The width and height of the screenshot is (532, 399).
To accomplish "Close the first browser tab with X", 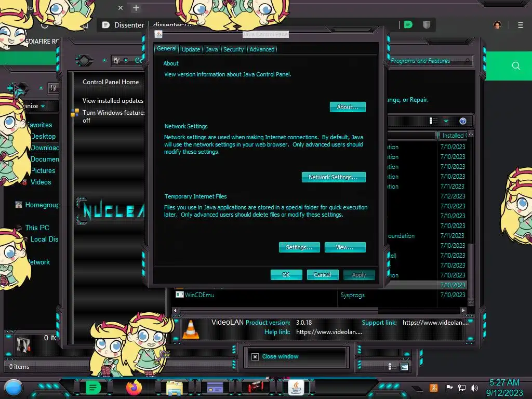I will pos(121,8).
